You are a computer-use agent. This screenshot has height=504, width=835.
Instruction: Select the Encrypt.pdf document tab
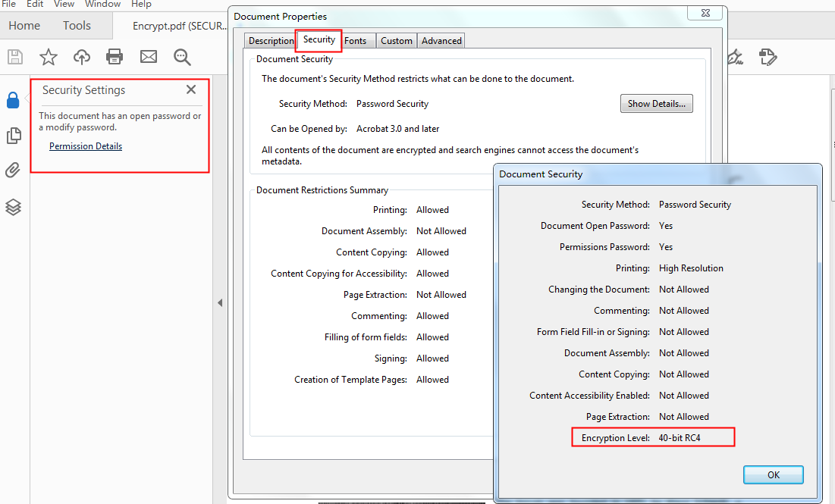tap(180, 26)
